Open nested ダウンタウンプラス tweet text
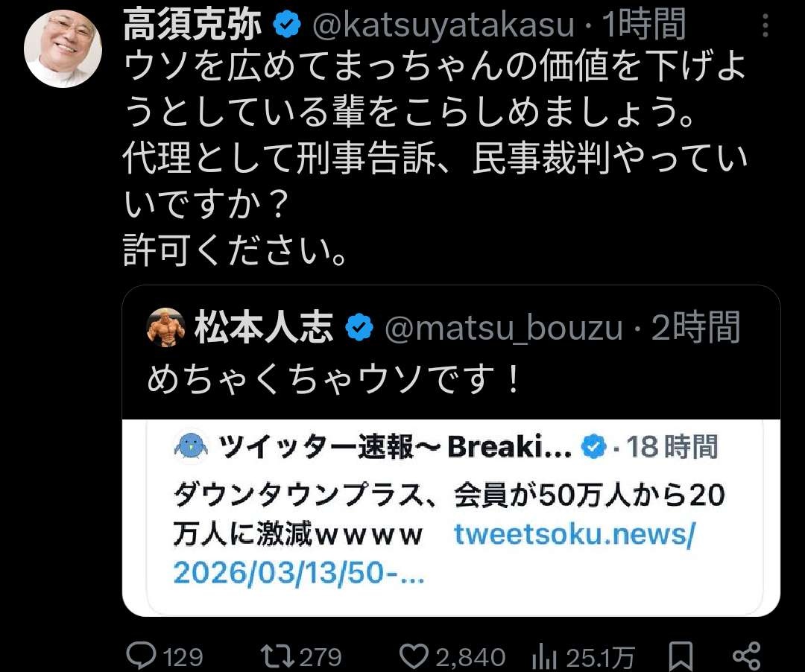Viewport: 805px width, 672px height. coord(449,515)
